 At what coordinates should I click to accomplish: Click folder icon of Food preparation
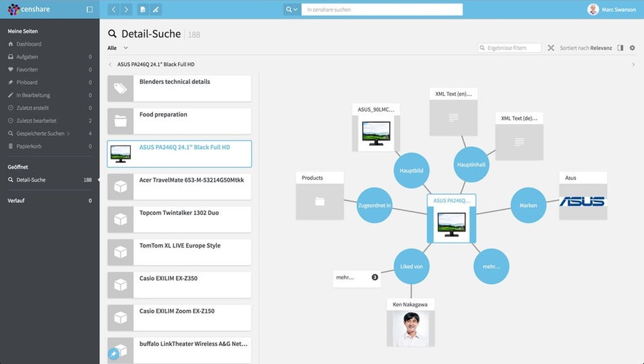[120, 121]
